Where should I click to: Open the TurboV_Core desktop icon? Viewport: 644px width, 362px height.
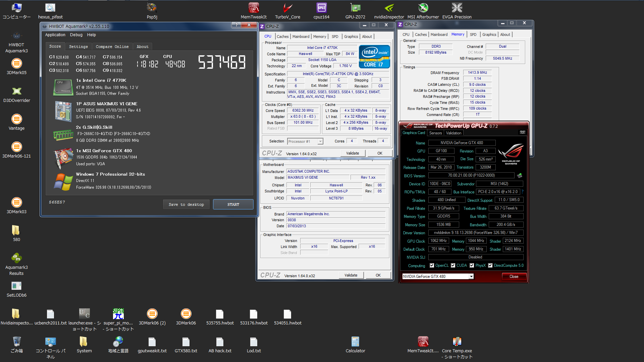287,11
